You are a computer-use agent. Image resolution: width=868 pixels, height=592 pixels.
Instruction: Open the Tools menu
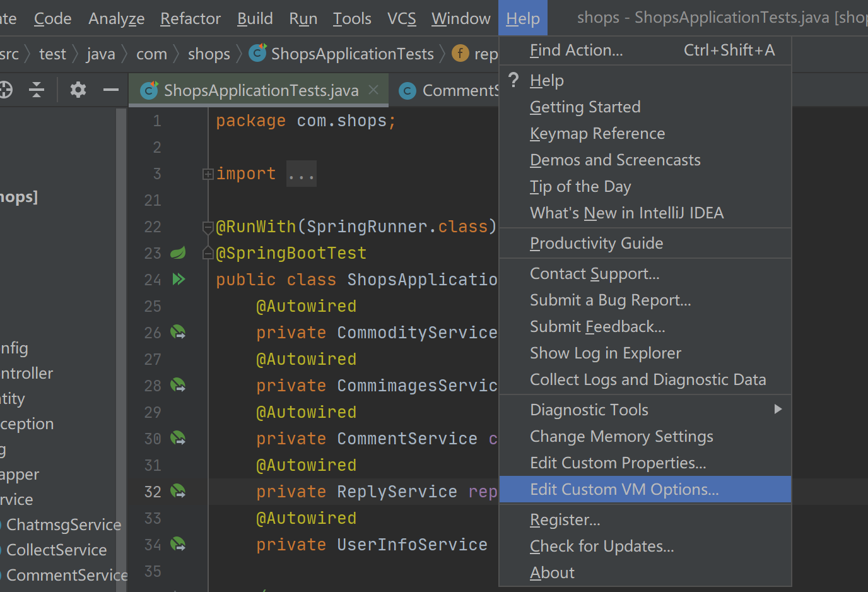click(x=352, y=18)
